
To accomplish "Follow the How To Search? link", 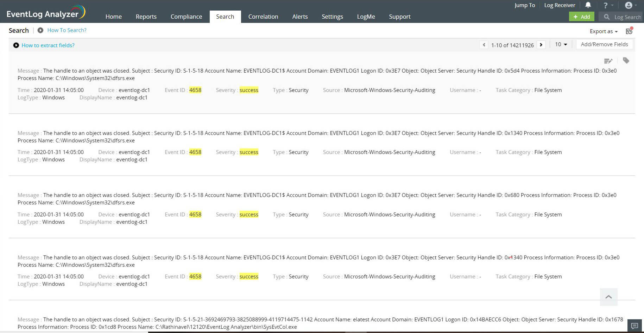I will click(67, 30).
